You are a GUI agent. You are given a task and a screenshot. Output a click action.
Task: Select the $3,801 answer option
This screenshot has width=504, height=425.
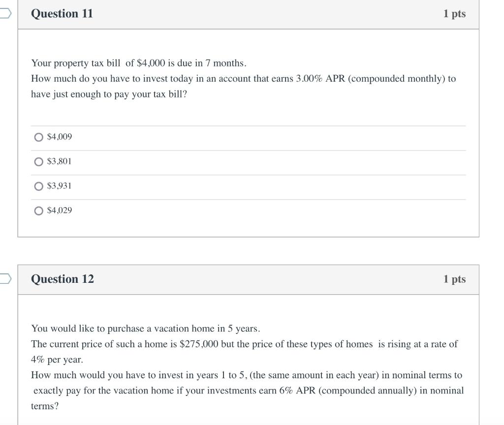38,161
